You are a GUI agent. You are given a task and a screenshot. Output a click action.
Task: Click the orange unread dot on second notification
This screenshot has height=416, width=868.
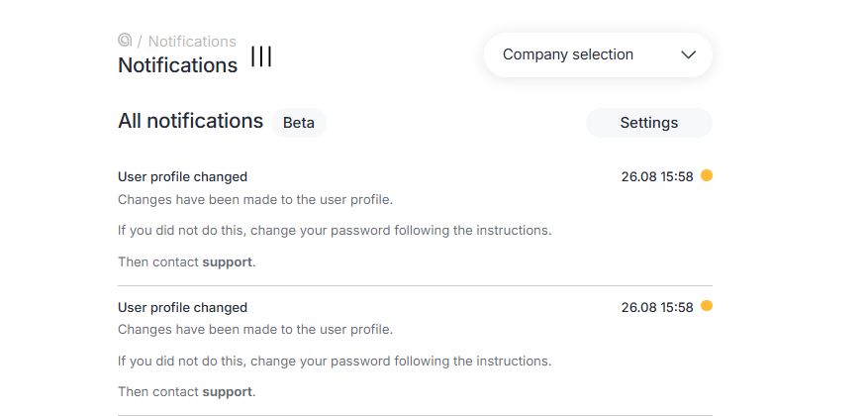pyautogui.click(x=707, y=306)
